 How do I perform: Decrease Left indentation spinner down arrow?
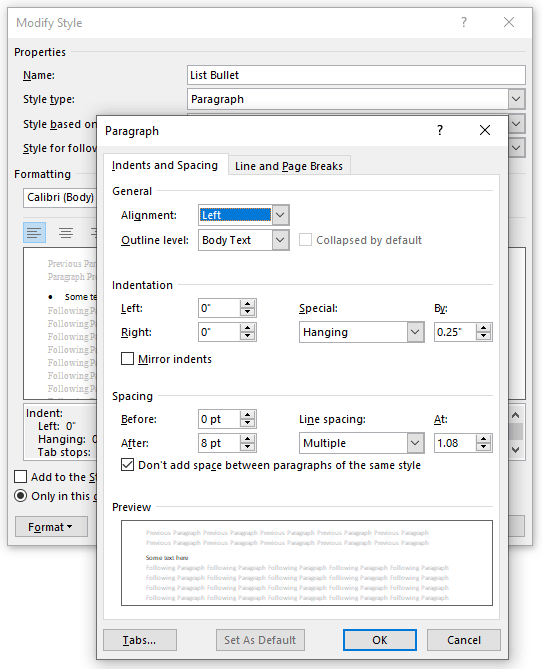247,312
